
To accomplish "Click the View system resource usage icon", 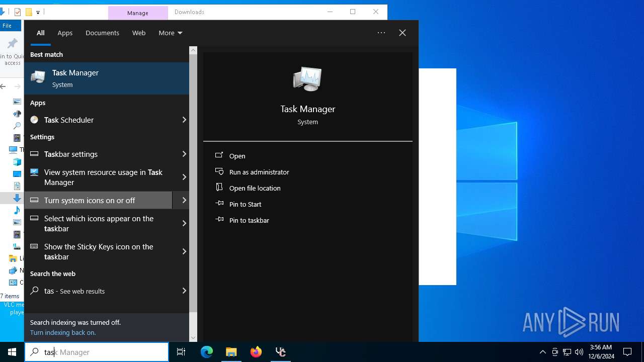I will [34, 172].
